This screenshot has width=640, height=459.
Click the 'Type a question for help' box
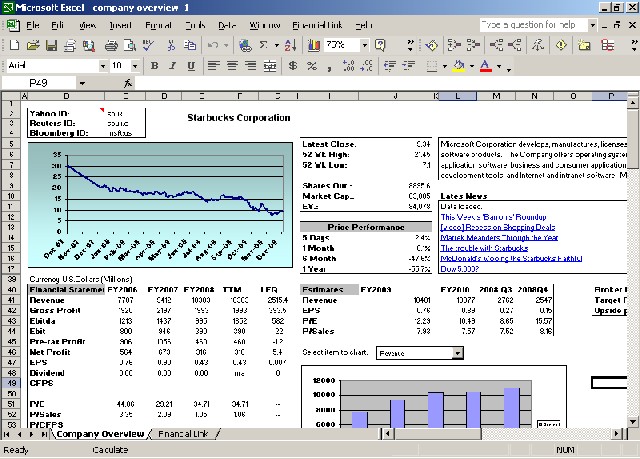coord(528,23)
